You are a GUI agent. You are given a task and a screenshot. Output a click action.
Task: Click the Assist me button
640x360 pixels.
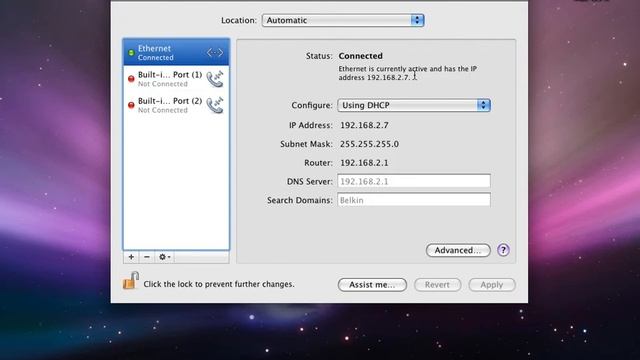tap(372, 284)
